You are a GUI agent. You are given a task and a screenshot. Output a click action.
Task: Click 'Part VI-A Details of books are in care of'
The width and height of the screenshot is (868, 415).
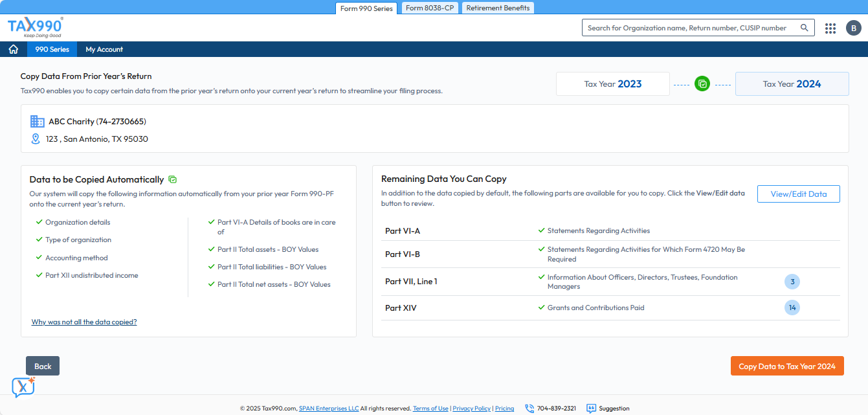point(276,227)
